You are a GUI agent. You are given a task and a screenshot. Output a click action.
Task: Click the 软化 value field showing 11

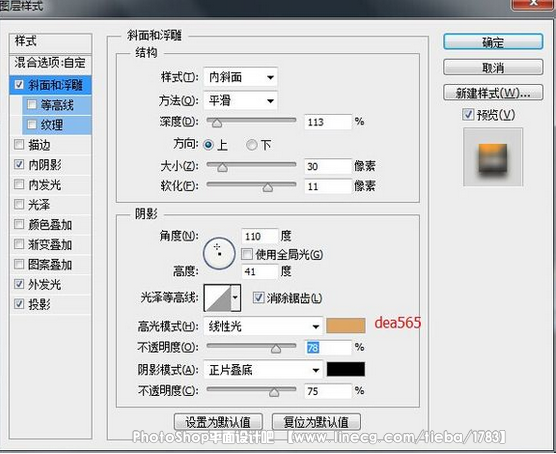click(328, 186)
